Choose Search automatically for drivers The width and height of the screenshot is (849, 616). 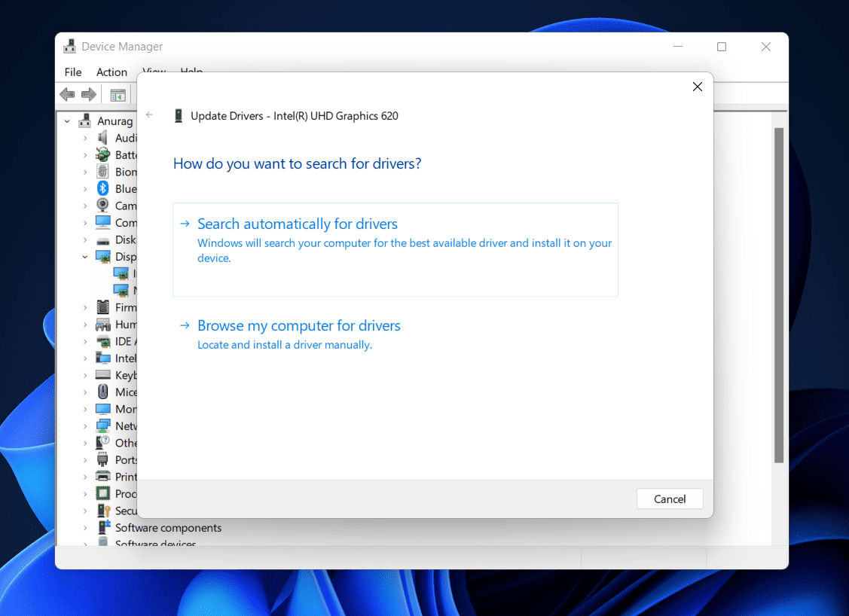(x=395, y=249)
